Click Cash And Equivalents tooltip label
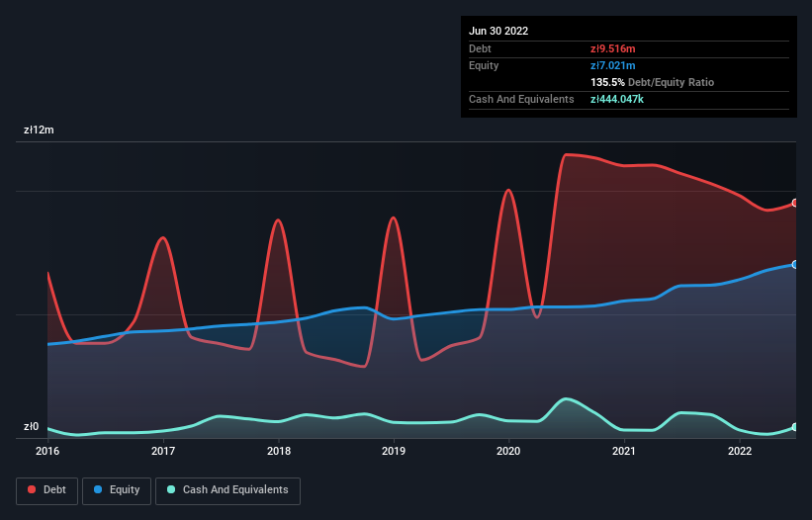 (x=521, y=99)
